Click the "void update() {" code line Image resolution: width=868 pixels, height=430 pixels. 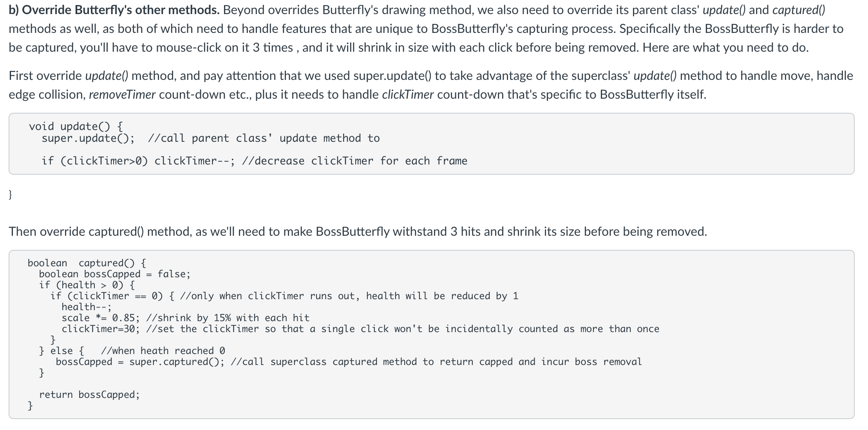pyautogui.click(x=76, y=126)
